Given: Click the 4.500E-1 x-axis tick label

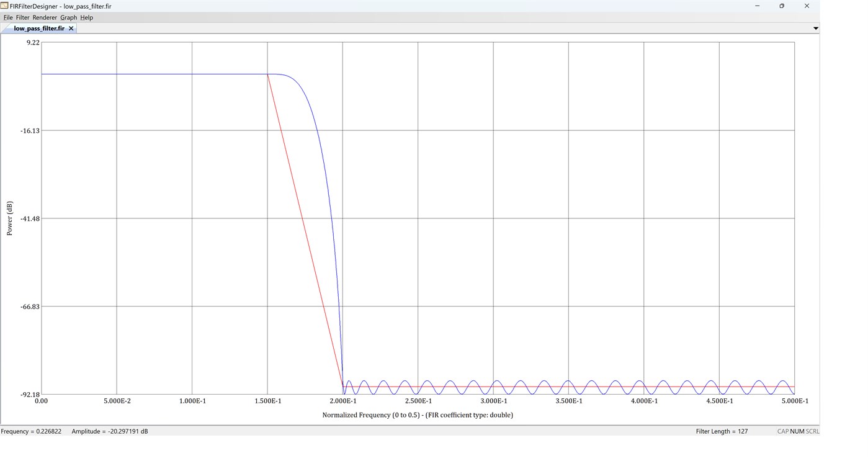Looking at the screenshot, I should pyautogui.click(x=719, y=401).
